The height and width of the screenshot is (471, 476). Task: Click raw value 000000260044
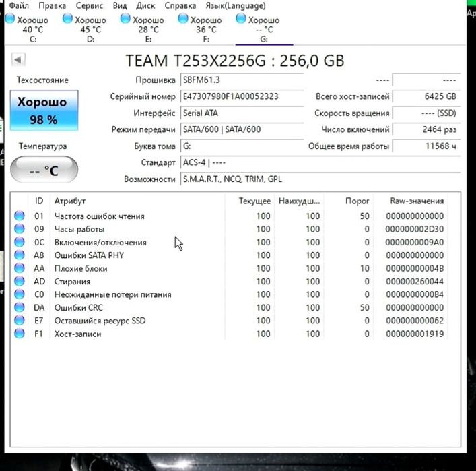[x=414, y=282]
